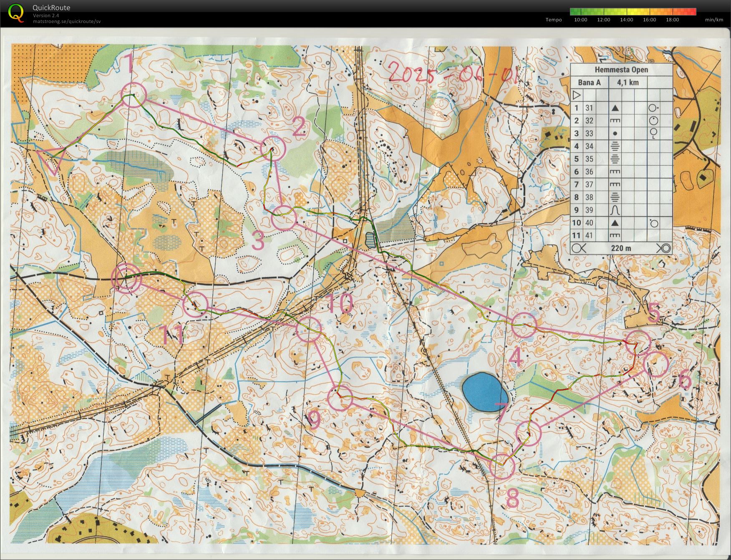
Task: Click the black dot symbol in row 3
Action: click(615, 134)
